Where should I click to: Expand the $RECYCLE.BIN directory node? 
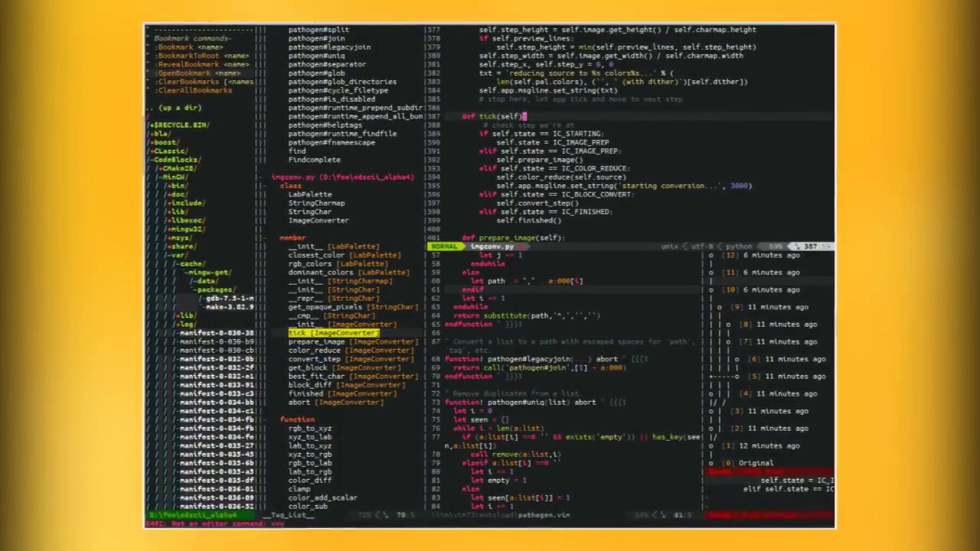180,125
